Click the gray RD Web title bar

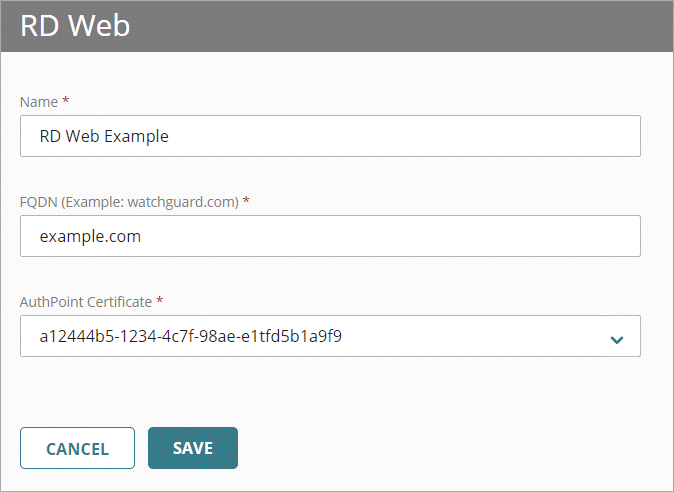(x=400, y=26)
